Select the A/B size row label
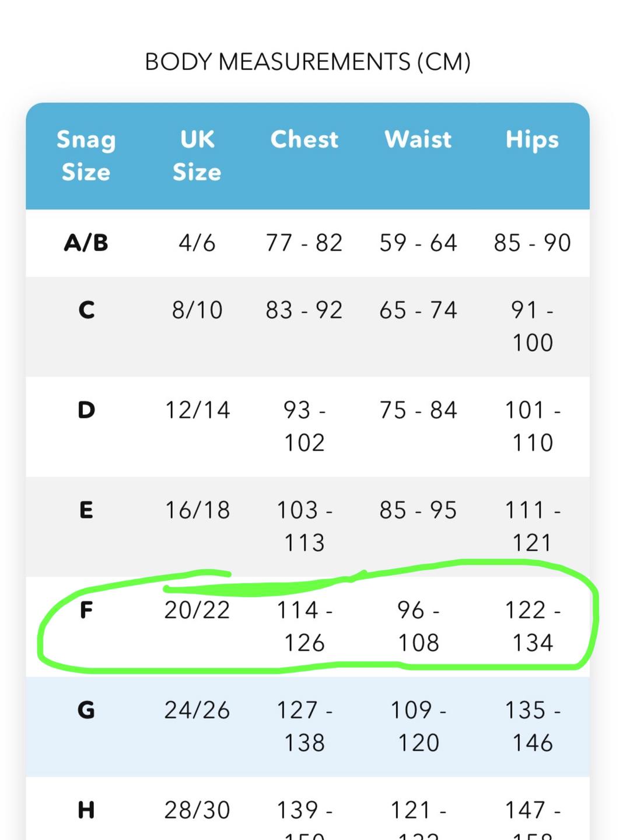The image size is (630, 840). (x=86, y=243)
